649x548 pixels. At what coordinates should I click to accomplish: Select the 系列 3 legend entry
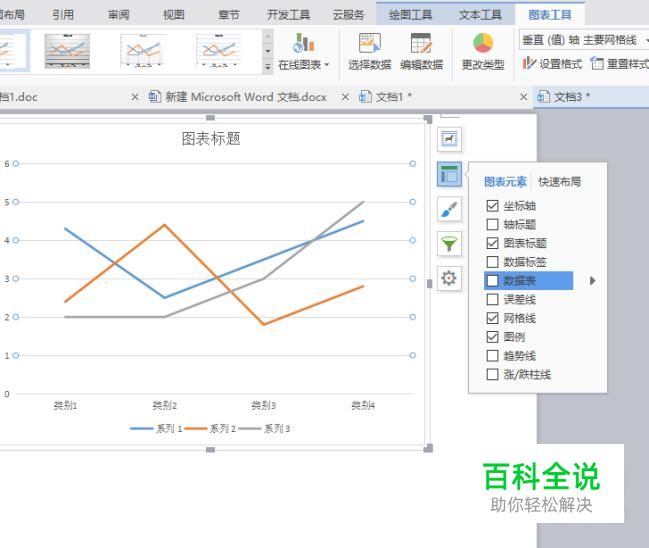coord(264,429)
